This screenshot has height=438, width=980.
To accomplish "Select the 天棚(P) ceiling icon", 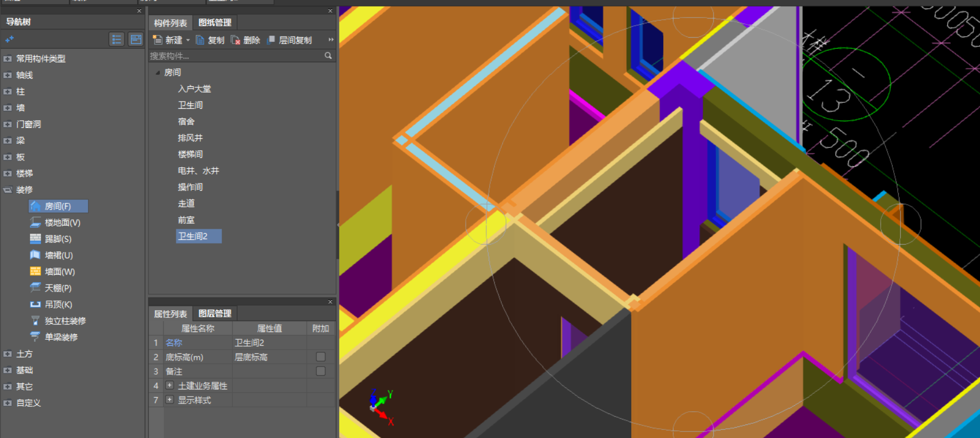I will [x=35, y=288].
